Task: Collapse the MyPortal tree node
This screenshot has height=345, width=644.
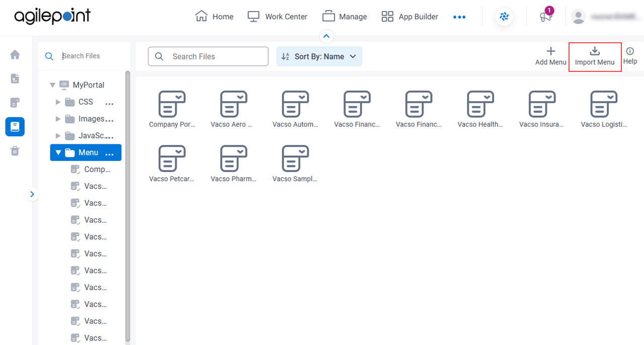Action: [x=53, y=85]
